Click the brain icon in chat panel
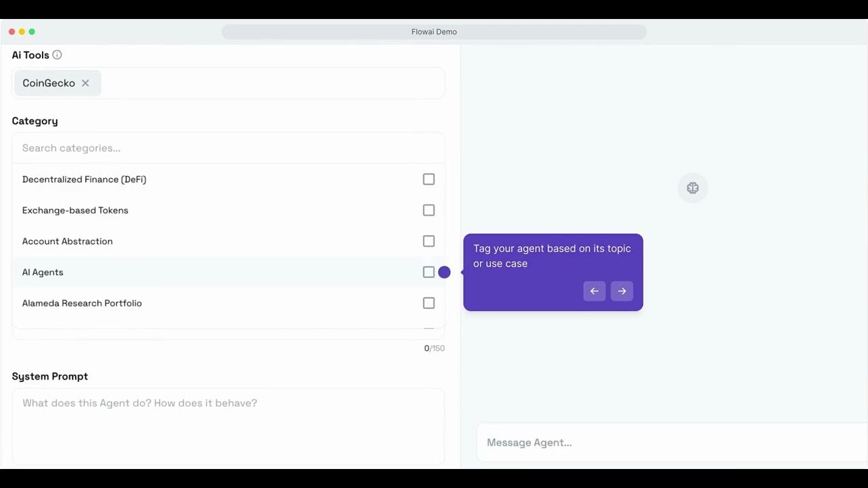 pyautogui.click(x=692, y=188)
